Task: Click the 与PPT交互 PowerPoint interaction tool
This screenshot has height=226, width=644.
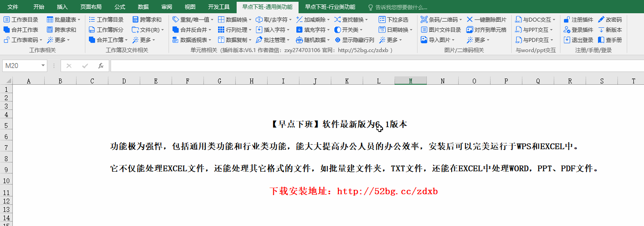Action: click(534, 30)
